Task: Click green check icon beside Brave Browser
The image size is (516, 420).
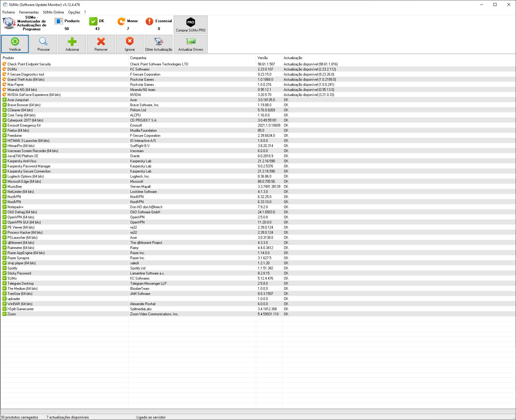Action: click(4, 105)
